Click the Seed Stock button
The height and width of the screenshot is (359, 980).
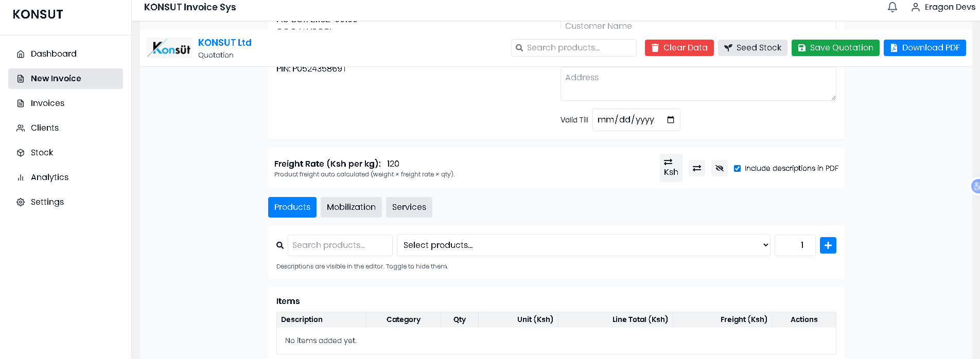[x=752, y=48]
